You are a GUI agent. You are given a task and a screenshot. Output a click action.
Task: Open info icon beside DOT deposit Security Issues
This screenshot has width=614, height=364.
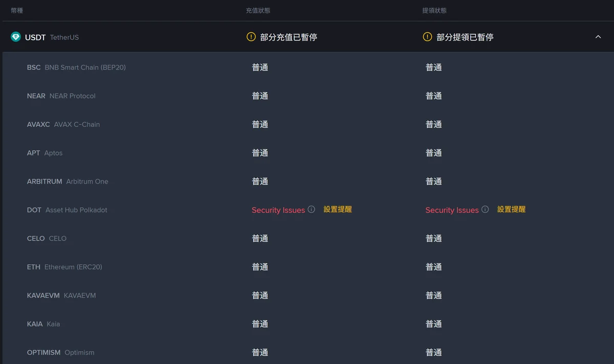[311, 210]
